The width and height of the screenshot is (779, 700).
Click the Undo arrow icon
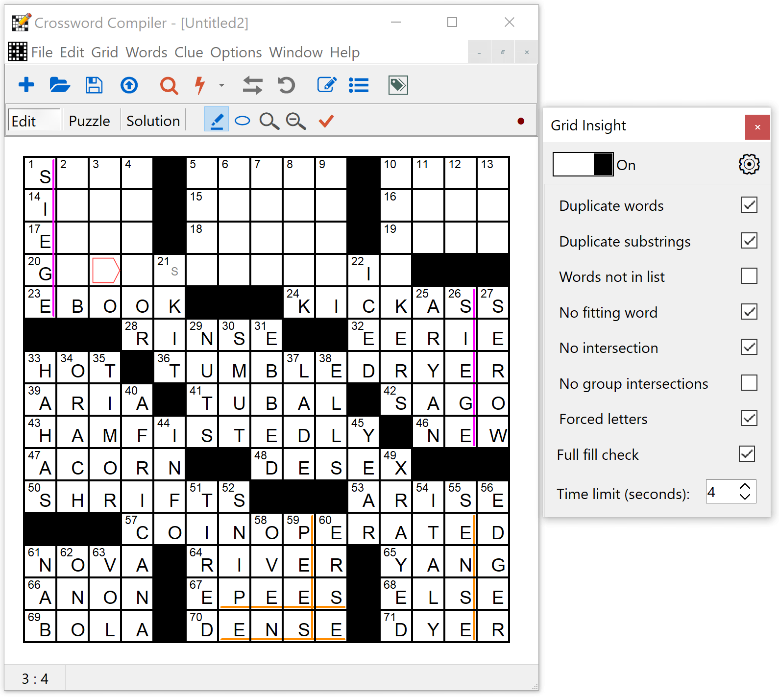click(x=286, y=85)
